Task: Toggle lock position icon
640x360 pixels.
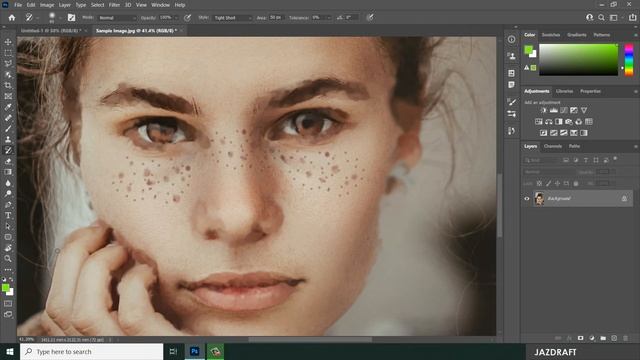Action: click(557, 184)
